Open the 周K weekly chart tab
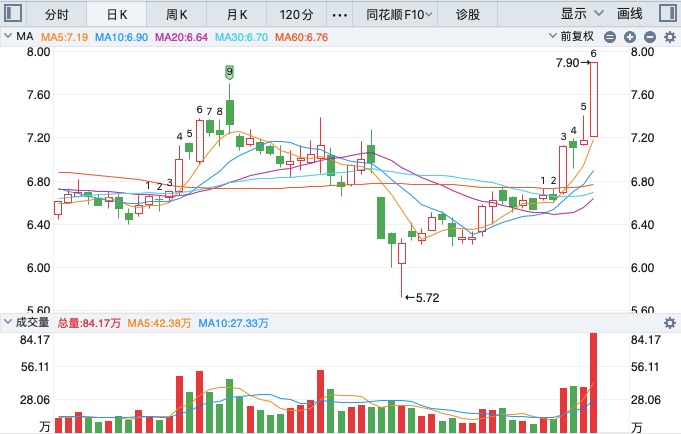 pyautogui.click(x=177, y=14)
